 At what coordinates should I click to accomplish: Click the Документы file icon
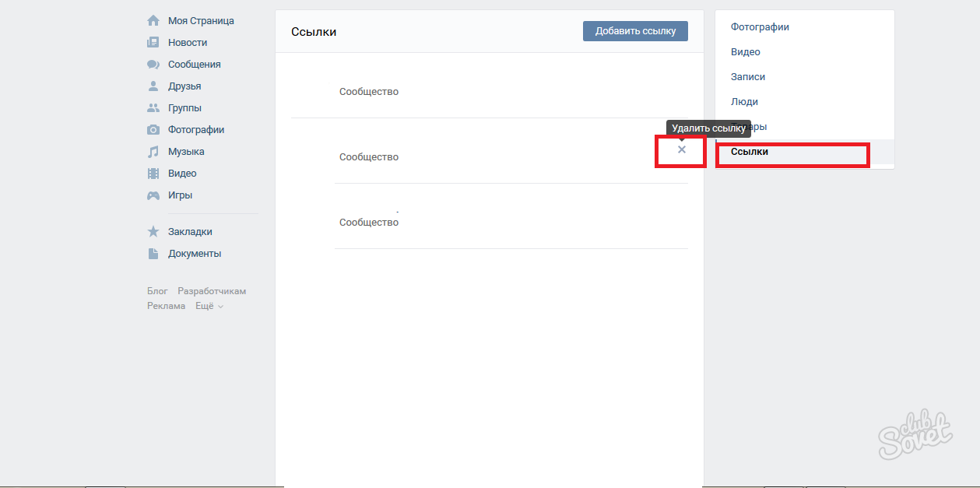click(153, 254)
